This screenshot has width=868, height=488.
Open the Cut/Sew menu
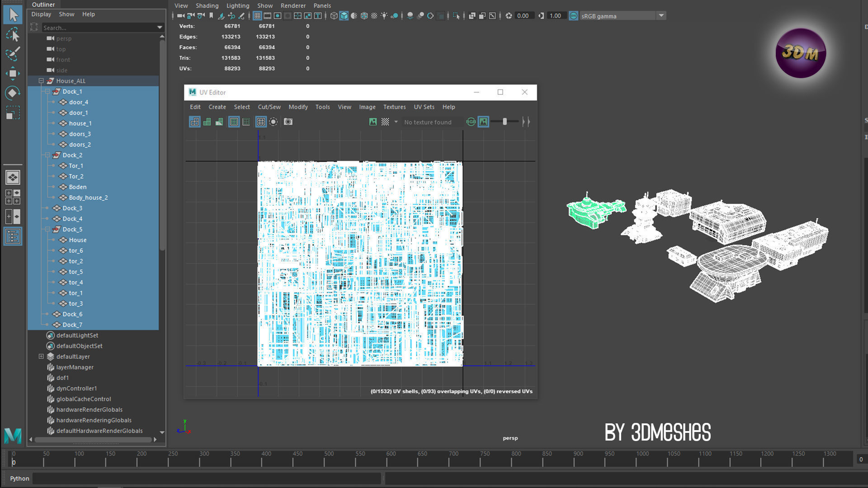pyautogui.click(x=269, y=107)
